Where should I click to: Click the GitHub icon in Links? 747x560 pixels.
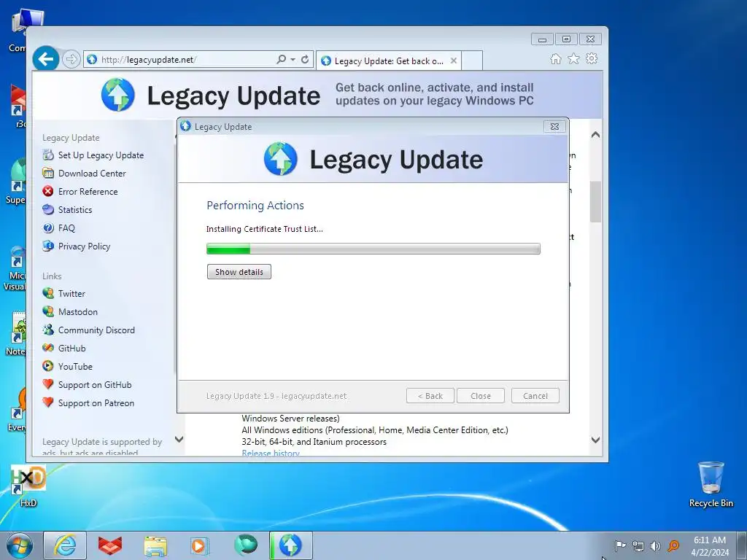[x=48, y=348]
